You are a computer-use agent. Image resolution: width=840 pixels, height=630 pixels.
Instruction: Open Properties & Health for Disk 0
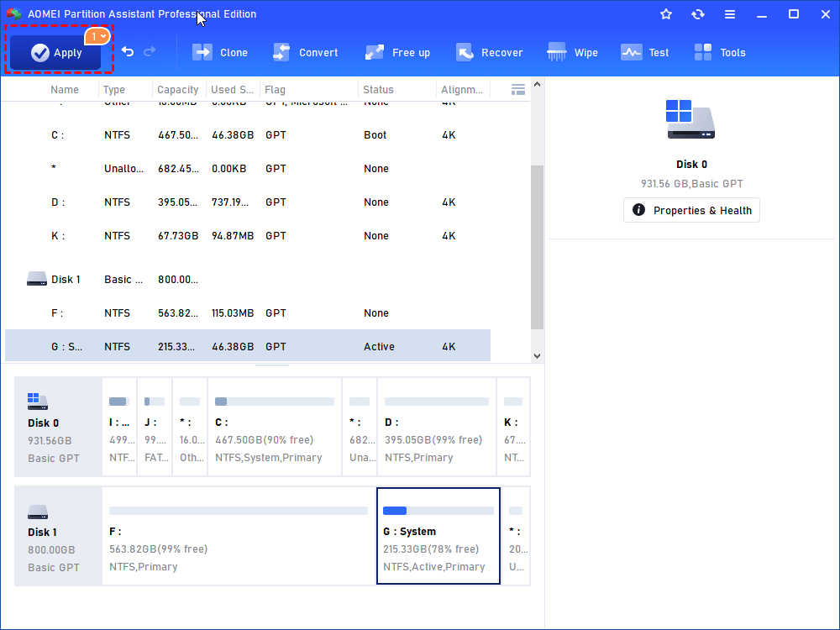[691, 210]
